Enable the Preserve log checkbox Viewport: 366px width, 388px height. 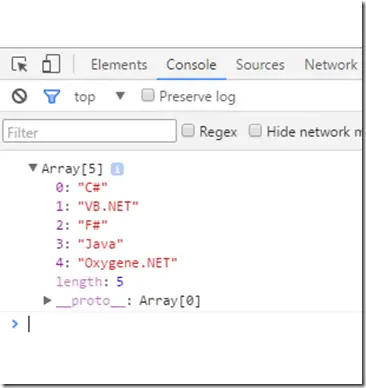(x=148, y=95)
